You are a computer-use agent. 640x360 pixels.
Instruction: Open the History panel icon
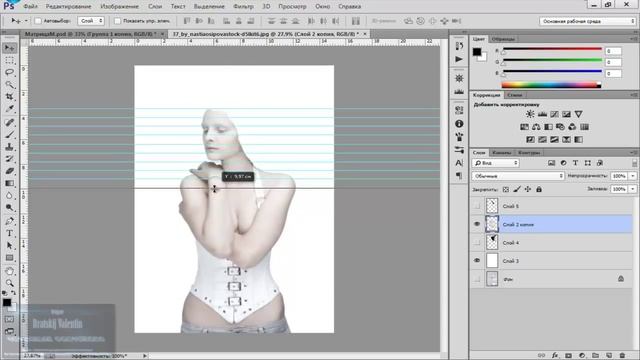pos(459,46)
